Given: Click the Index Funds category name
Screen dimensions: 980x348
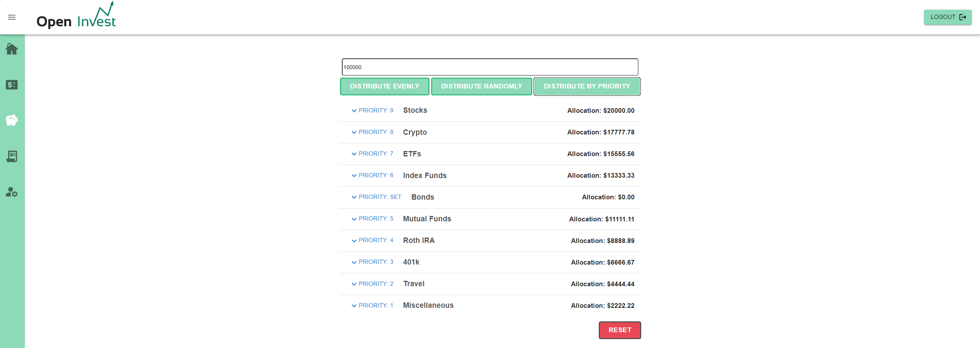Looking at the screenshot, I should pos(425,175).
